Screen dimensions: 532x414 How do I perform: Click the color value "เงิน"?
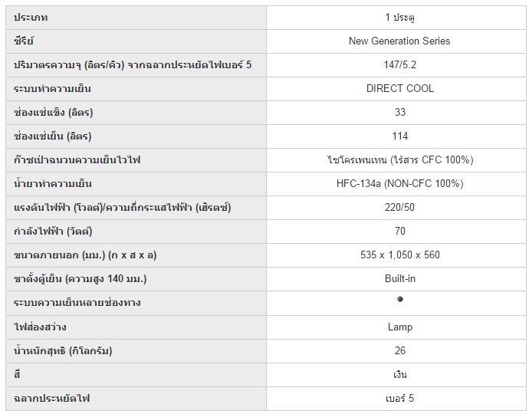pyautogui.click(x=399, y=374)
